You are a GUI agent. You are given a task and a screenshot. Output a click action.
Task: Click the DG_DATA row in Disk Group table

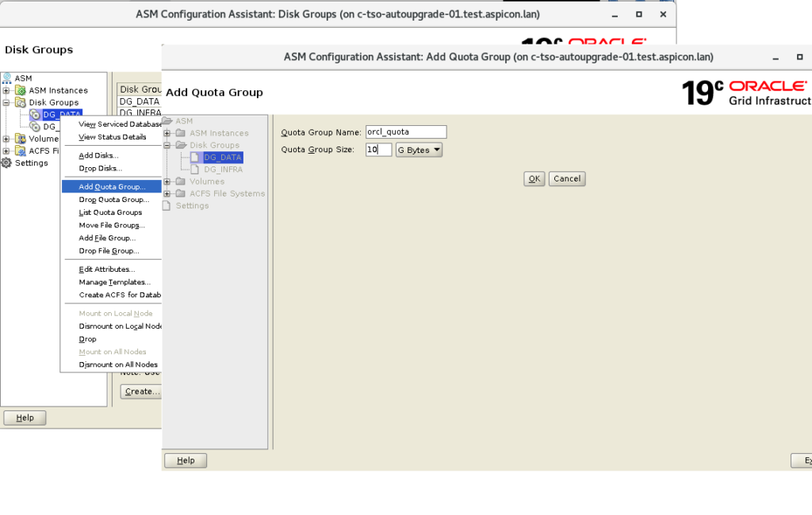[x=140, y=101]
